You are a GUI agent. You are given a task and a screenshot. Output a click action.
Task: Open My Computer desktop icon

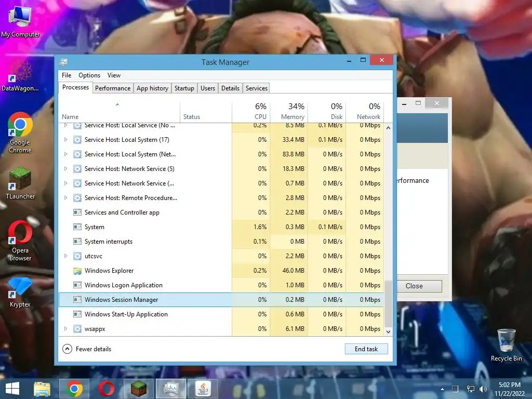point(20,21)
